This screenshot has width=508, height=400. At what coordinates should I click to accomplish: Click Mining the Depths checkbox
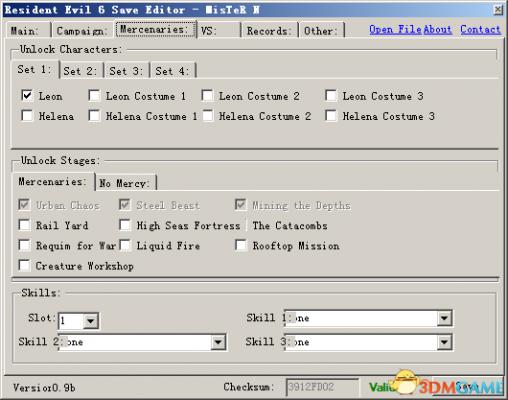pyautogui.click(x=241, y=205)
